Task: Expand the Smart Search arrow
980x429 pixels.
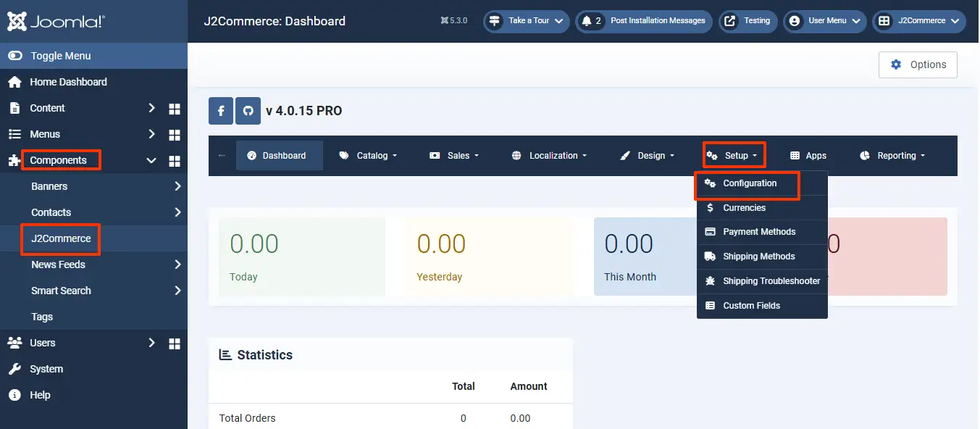Action: point(177,291)
